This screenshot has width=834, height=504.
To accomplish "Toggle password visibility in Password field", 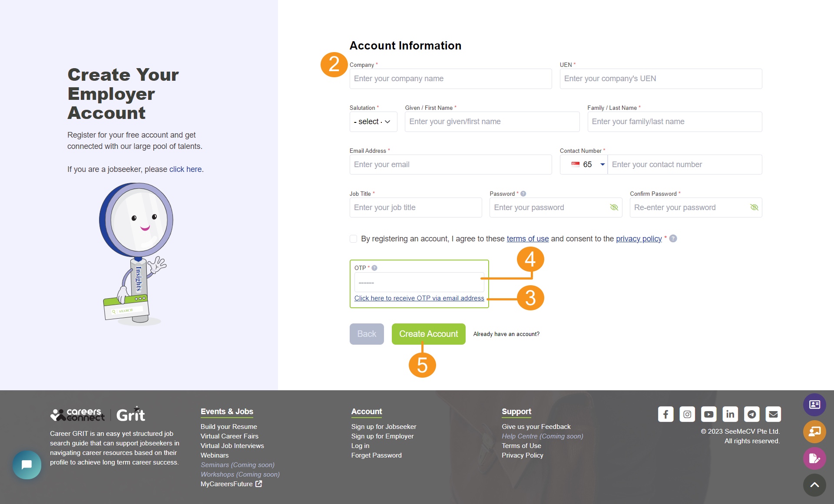I will pyautogui.click(x=614, y=207).
